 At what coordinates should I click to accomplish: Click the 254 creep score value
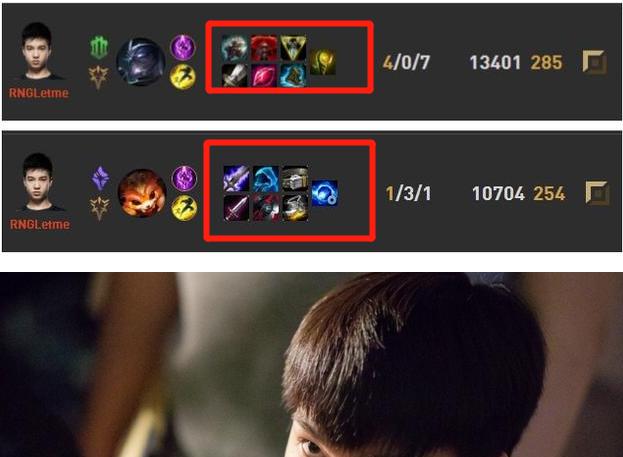click(x=549, y=194)
